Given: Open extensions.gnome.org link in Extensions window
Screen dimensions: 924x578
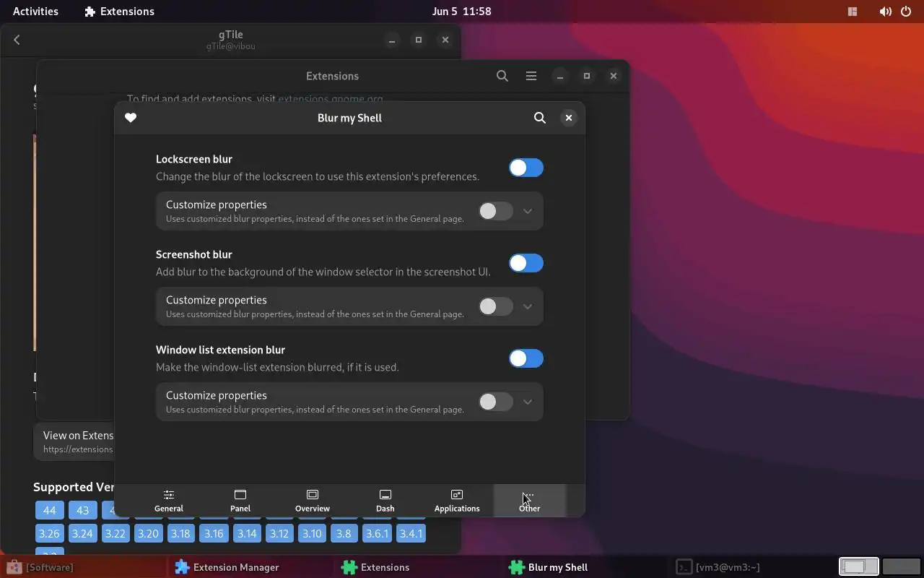Looking at the screenshot, I should pyautogui.click(x=331, y=99).
